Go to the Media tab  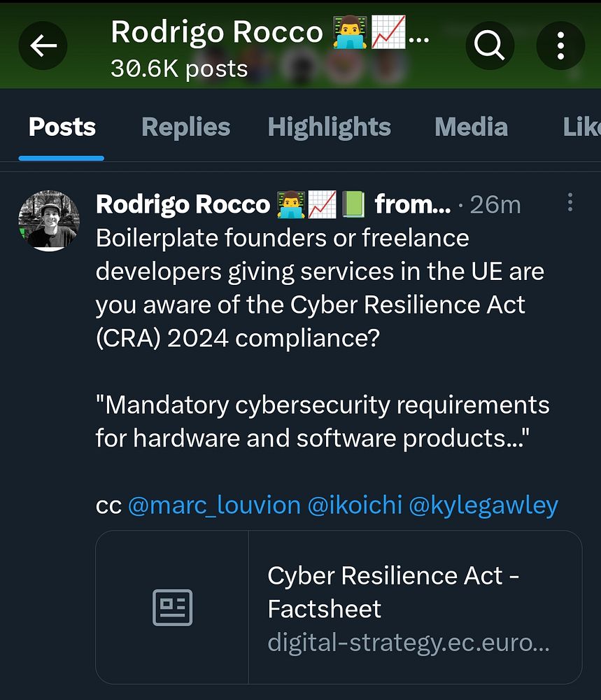click(x=471, y=127)
